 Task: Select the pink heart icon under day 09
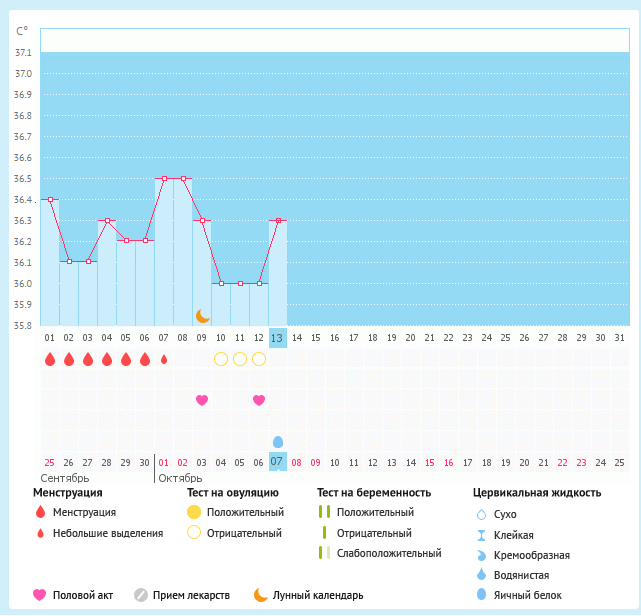coord(202,400)
